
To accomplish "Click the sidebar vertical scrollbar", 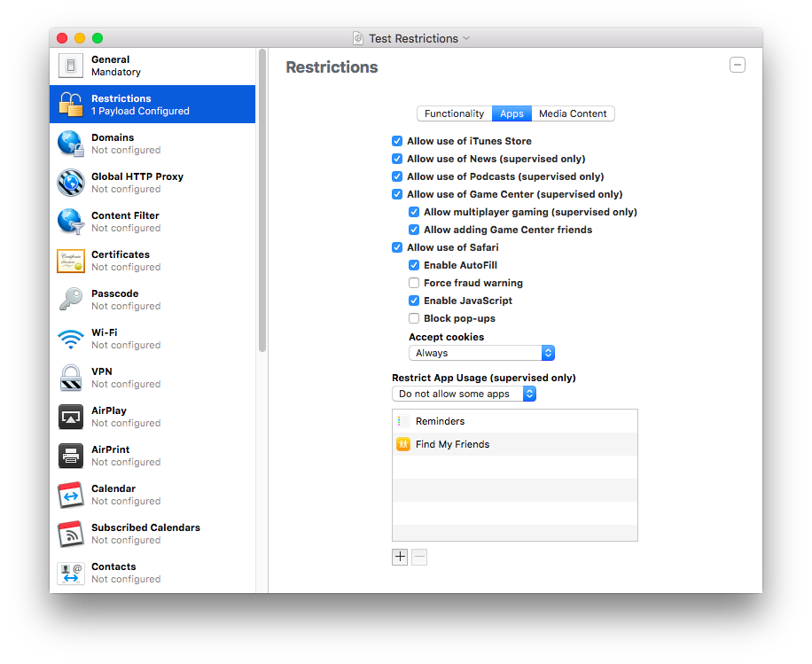I will tap(262, 201).
